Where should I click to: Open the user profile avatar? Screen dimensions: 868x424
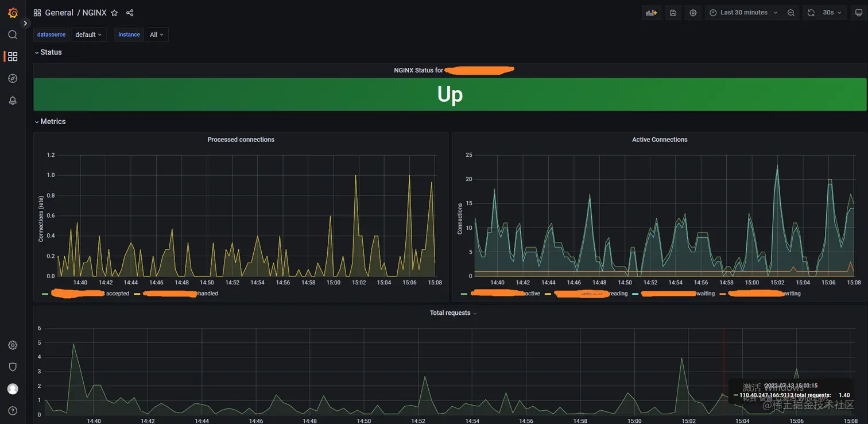click(x=13, y=389)
